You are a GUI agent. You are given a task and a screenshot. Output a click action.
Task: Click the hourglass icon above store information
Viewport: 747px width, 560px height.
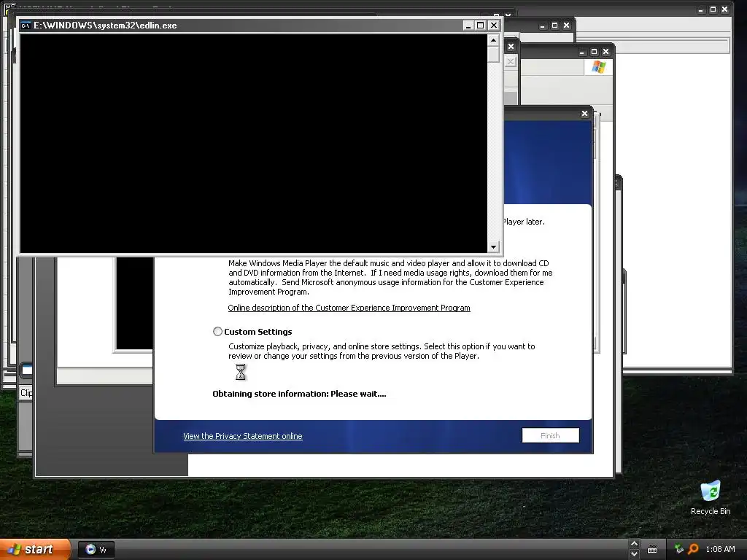coord(241,372)
